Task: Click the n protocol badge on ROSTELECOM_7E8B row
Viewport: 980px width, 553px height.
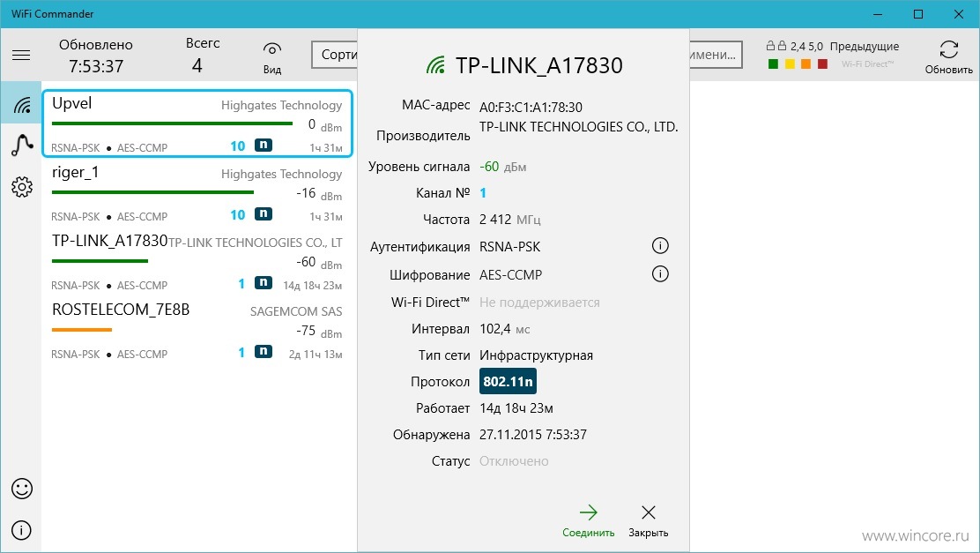Action: pyautogui.click(x=264, y=352)
